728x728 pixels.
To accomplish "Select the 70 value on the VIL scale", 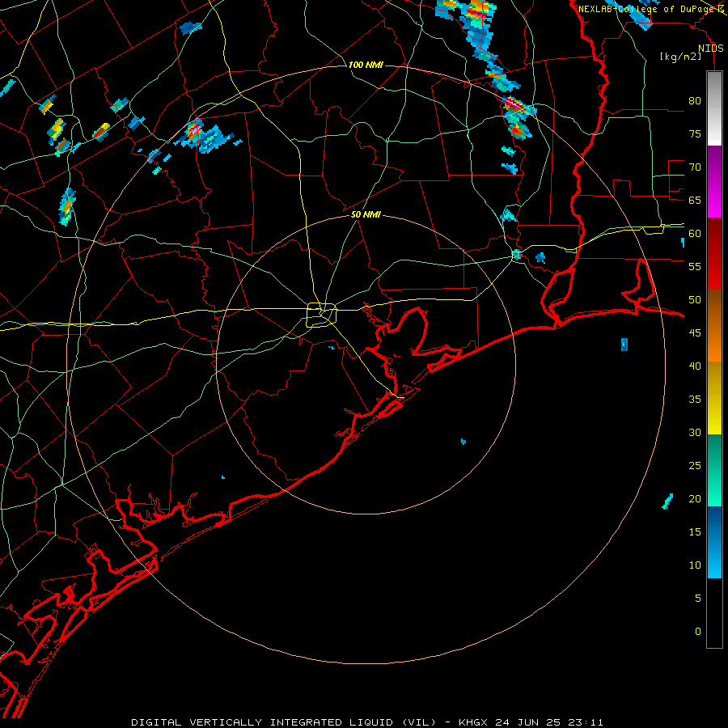I will 695,167.
